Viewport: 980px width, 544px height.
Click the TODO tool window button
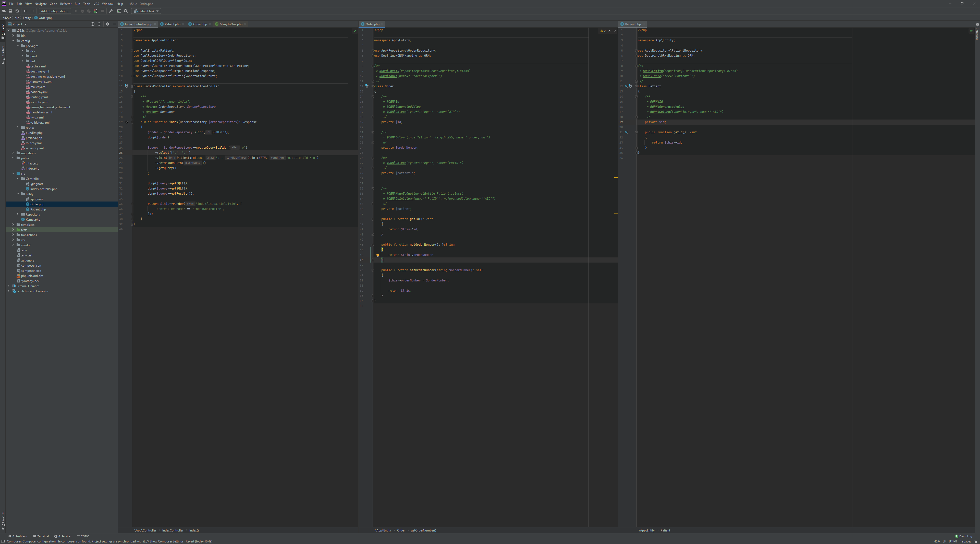[x=83, y=536]
